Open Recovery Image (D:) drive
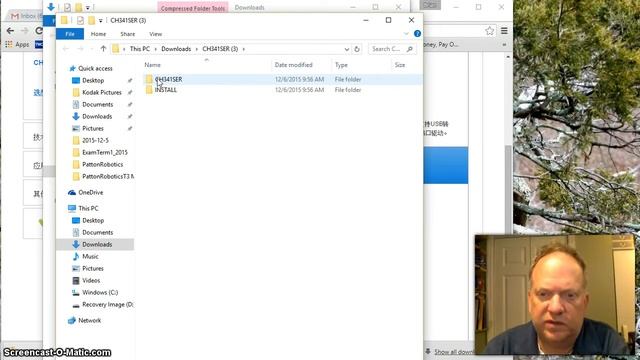Image resolution: width=640 pixels, height=360 pixels. (x=107, y=304)
